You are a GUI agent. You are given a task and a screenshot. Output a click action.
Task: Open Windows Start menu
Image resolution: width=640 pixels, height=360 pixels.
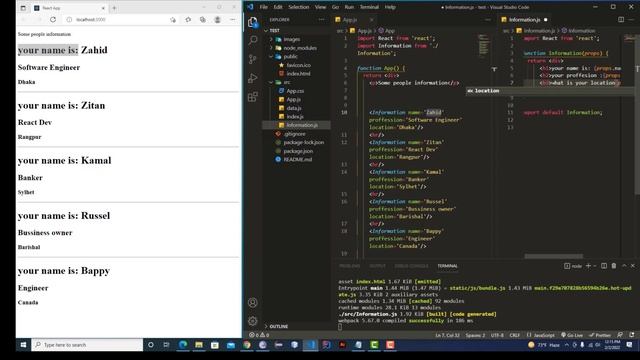point(23,345)
